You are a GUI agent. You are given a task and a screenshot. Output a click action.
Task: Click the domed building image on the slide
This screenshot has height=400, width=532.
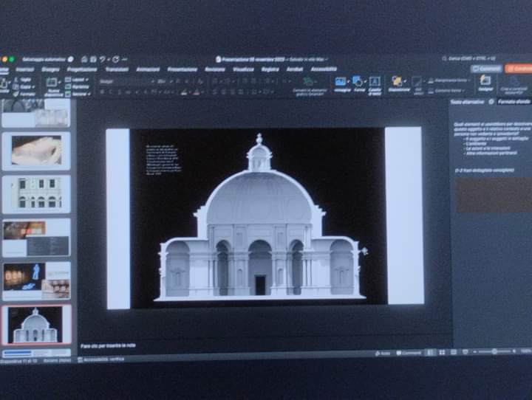(x=259, y=217)
